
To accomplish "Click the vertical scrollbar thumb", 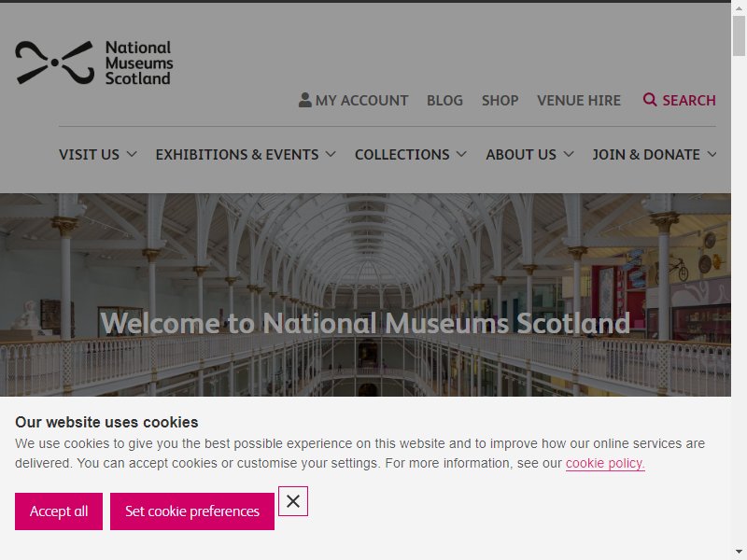I will 739,35.
